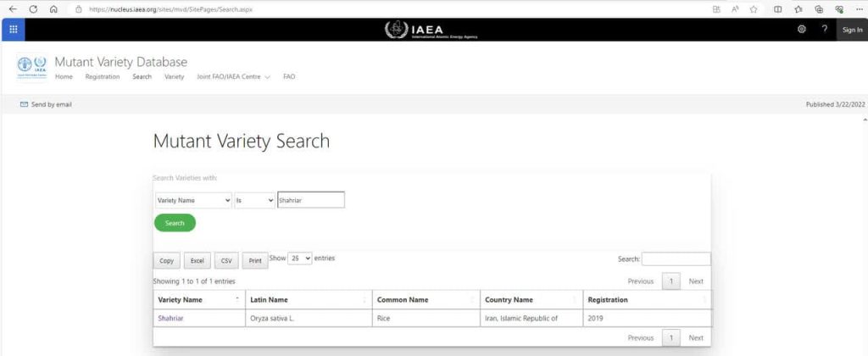
Task: Open the settings gear in IAEA header
Action: coord(802,30)
